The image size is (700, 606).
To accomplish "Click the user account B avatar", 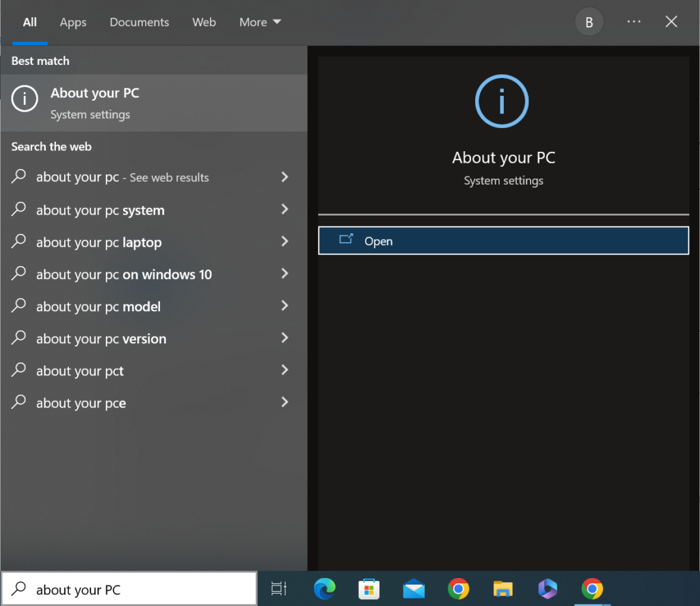I will pyautogui.click(x=589, y=23).
